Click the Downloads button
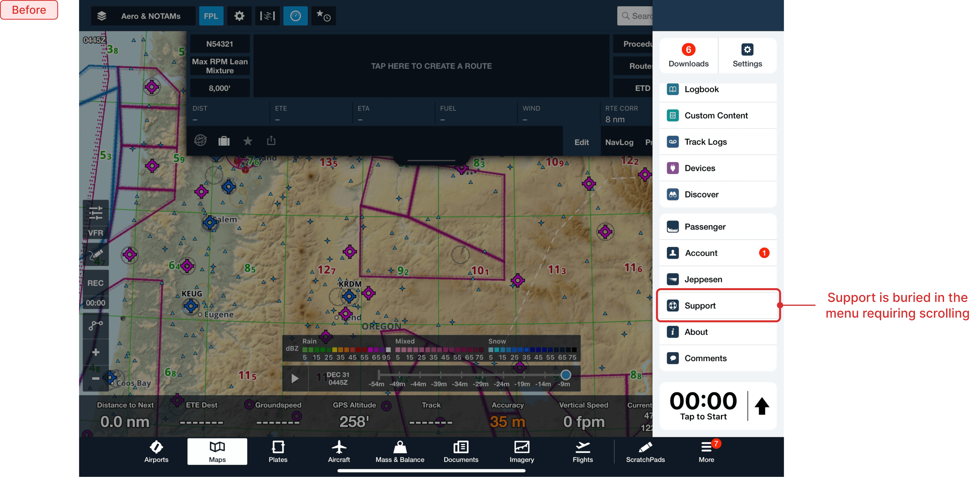The height and width of the screenshot is (477, 980). coord(688,56)
